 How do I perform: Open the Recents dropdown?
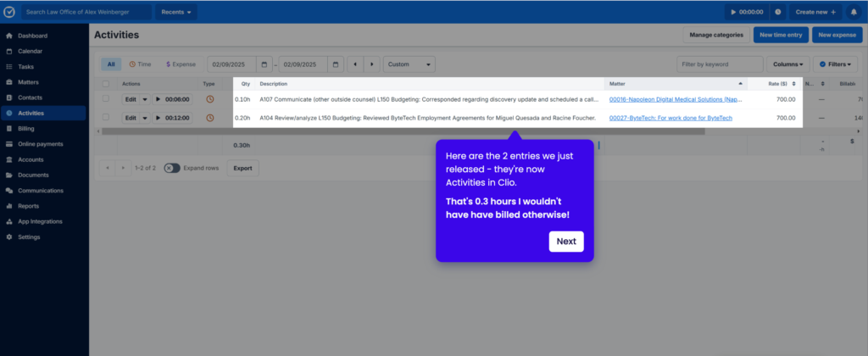[176, 12]
